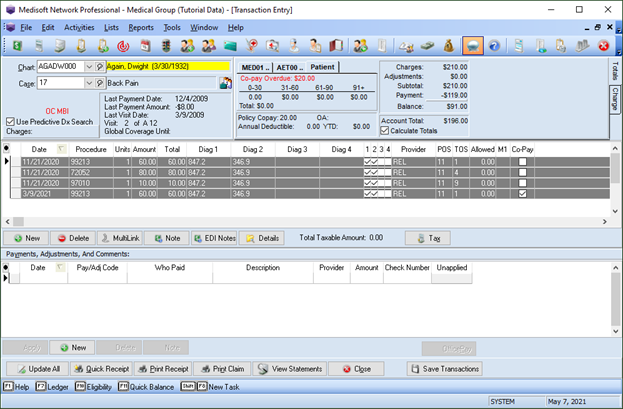Click the patient case photo icon beside Back Pain
Image resolution: width=623 pixels, height=409 pixels.
pyautogui.click(x=226, y=83)
